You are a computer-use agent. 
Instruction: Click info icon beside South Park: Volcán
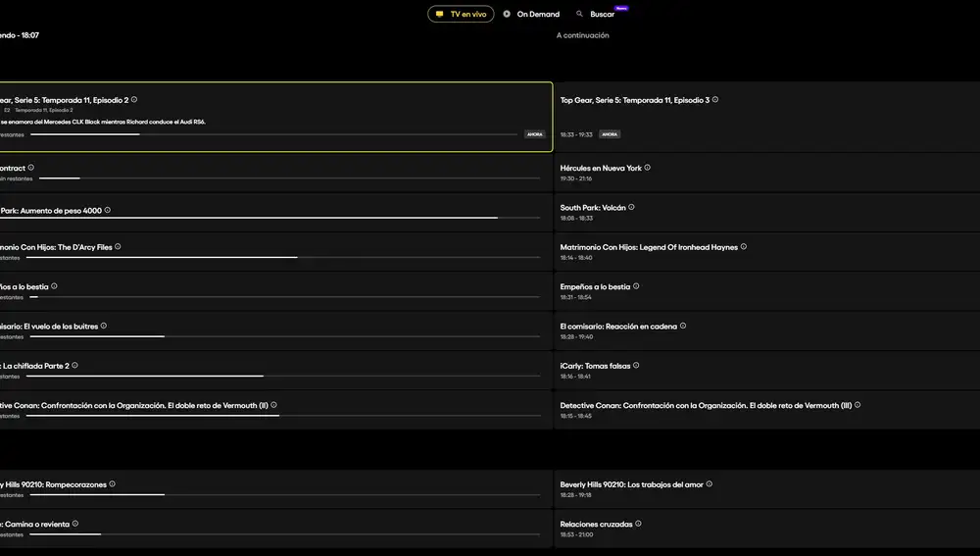(631, 207)
